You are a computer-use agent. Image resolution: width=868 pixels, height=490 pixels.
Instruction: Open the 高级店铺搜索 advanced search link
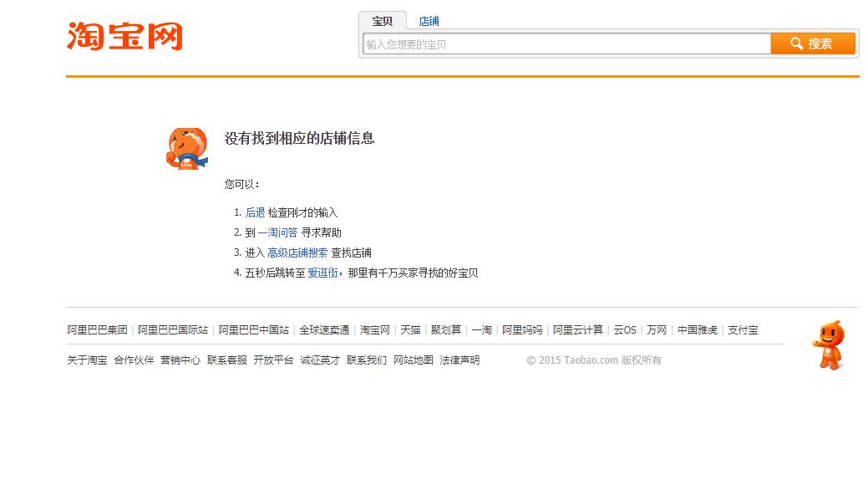click(297, 253)
